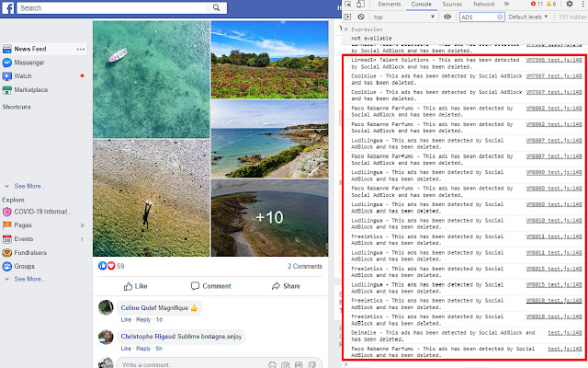Toggle the console sidebar
The image size is (588, 368).
[x=347, y=17]
